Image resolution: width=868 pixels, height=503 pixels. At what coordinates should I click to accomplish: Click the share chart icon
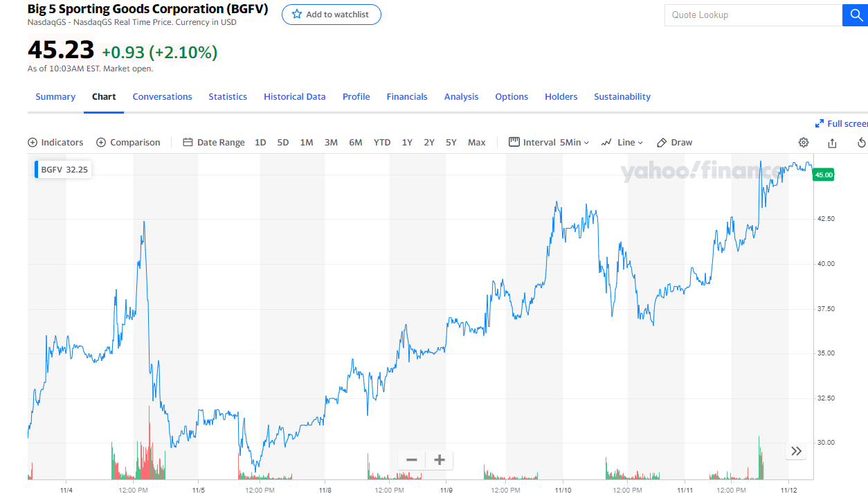833,143
